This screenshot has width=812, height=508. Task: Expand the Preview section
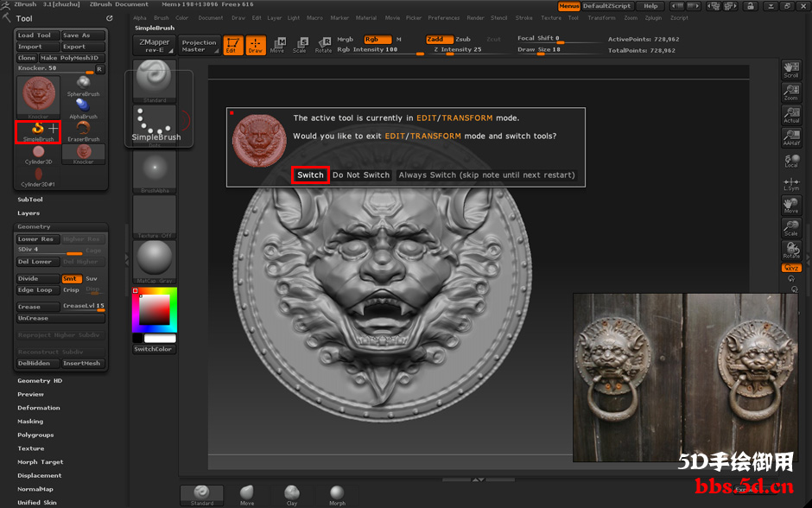(x=30, y=394)
